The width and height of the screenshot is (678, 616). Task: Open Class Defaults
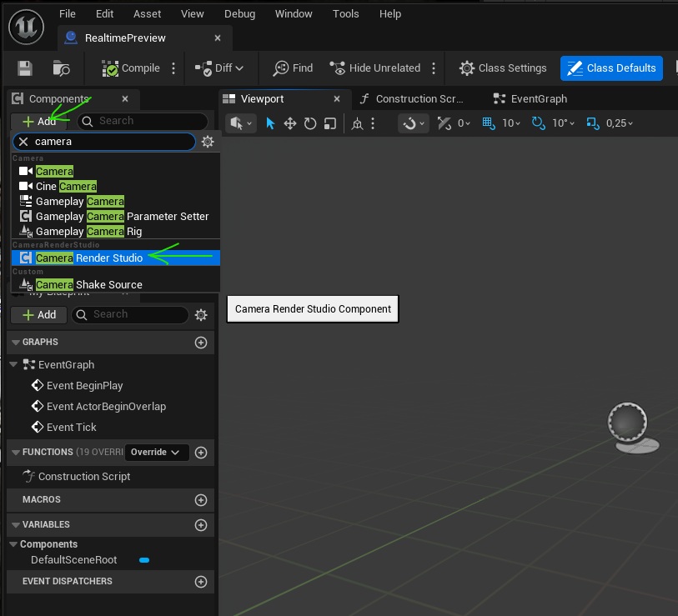(611, 68)
